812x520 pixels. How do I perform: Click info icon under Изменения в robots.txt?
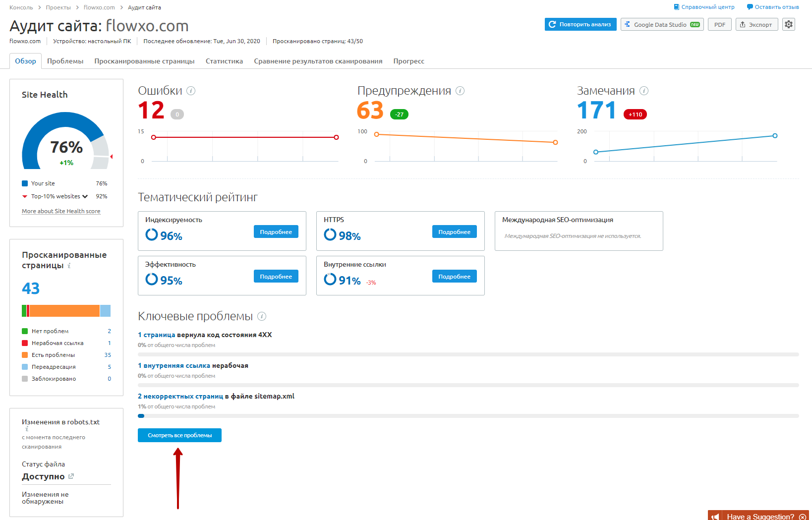[27, 429]
